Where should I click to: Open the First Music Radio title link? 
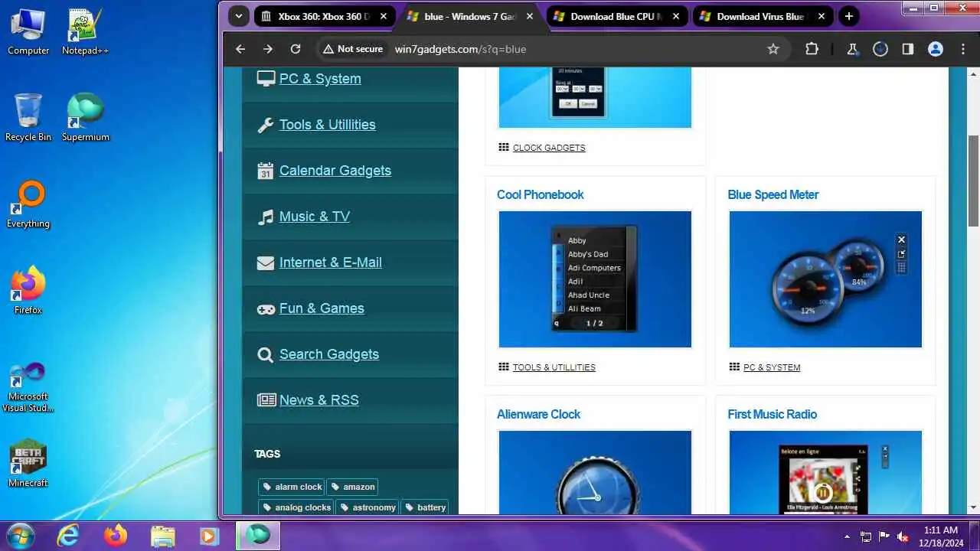[x=773, y=414]
